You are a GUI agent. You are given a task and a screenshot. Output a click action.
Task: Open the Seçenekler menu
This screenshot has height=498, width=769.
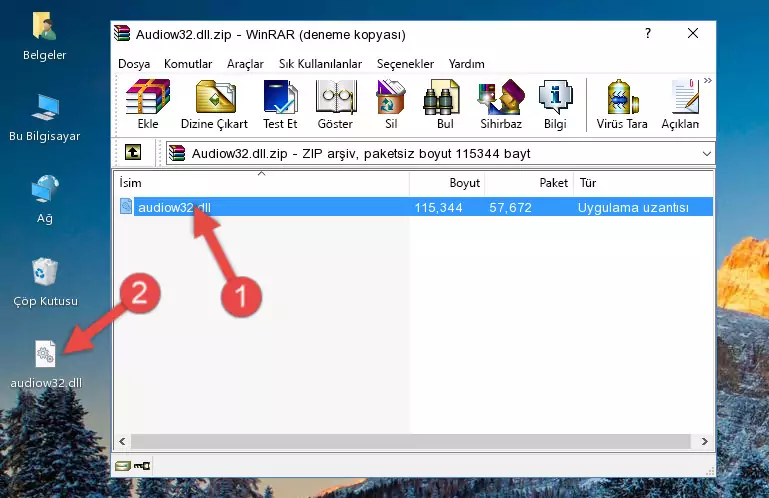point(405,64)
